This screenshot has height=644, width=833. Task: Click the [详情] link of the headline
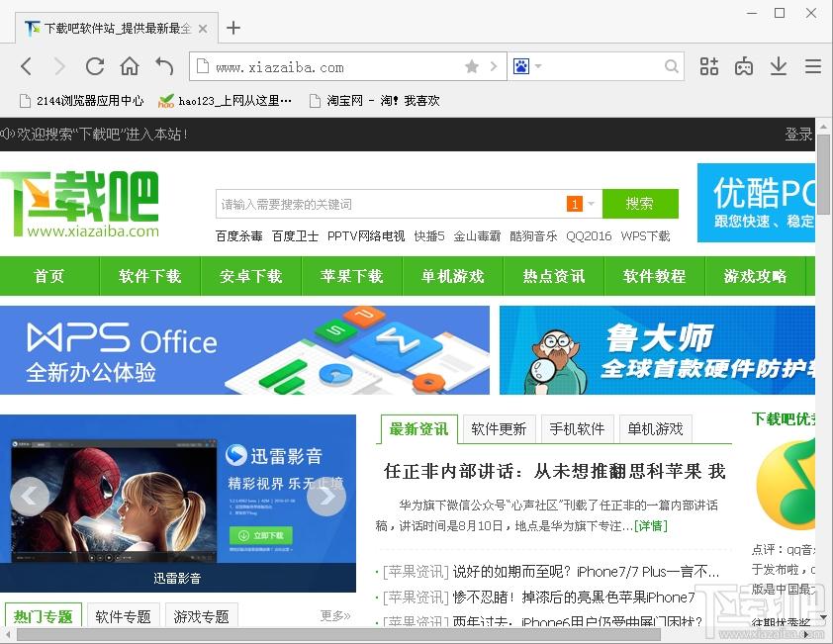coord(651,526)
